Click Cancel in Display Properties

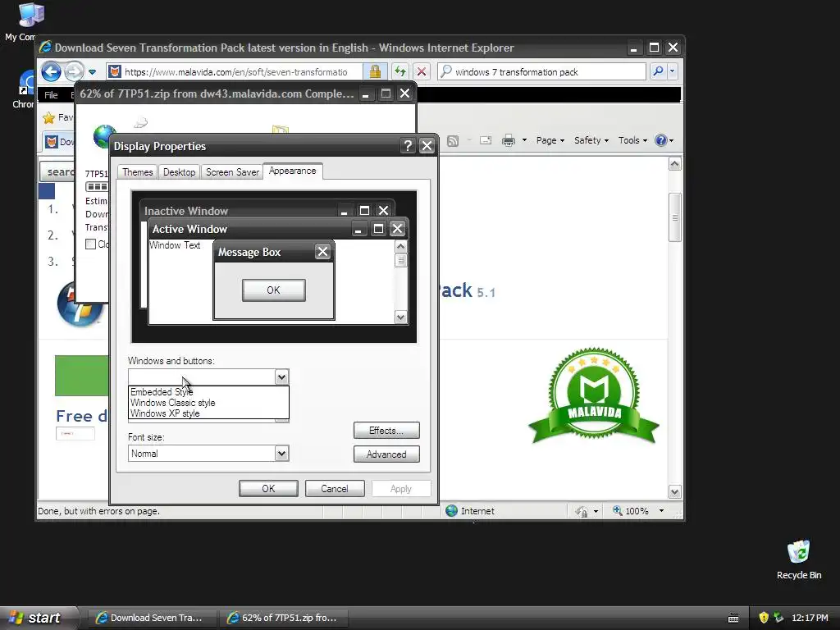pos(335,489)
